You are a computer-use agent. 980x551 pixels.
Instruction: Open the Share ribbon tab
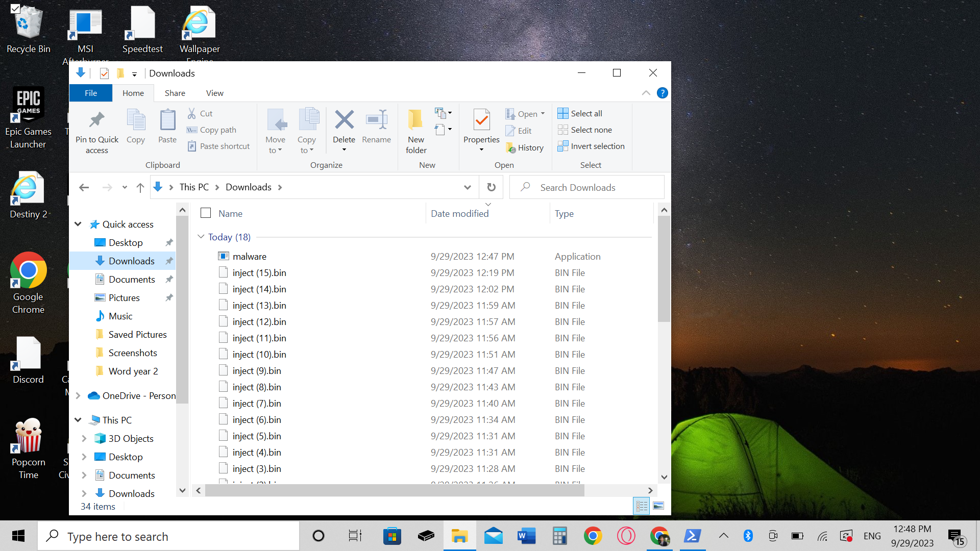pos(175,93)
